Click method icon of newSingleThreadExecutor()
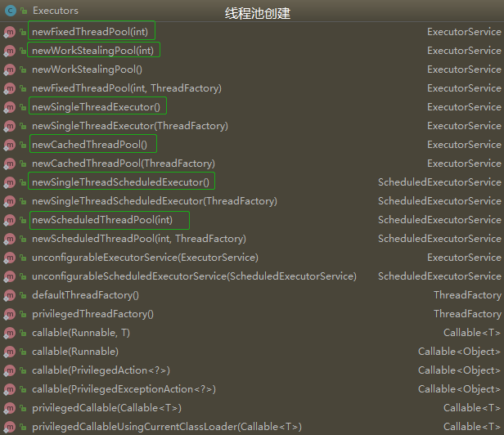 pyautogui.click(x=9, y=107)
